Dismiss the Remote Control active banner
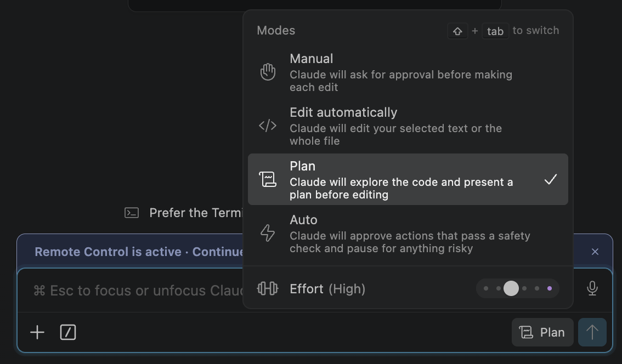 [x=595, y=252]
